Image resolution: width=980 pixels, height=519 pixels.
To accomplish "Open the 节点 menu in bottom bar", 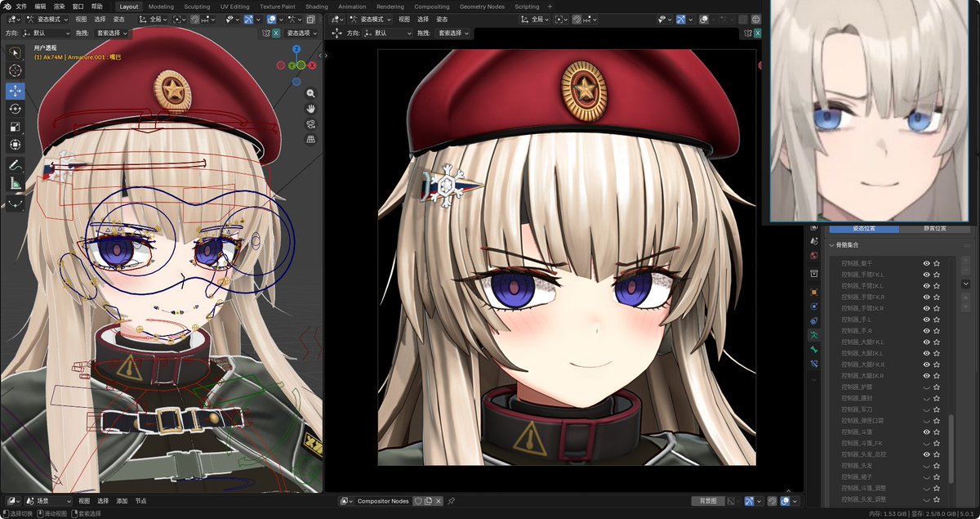I will tap(140, 501).
